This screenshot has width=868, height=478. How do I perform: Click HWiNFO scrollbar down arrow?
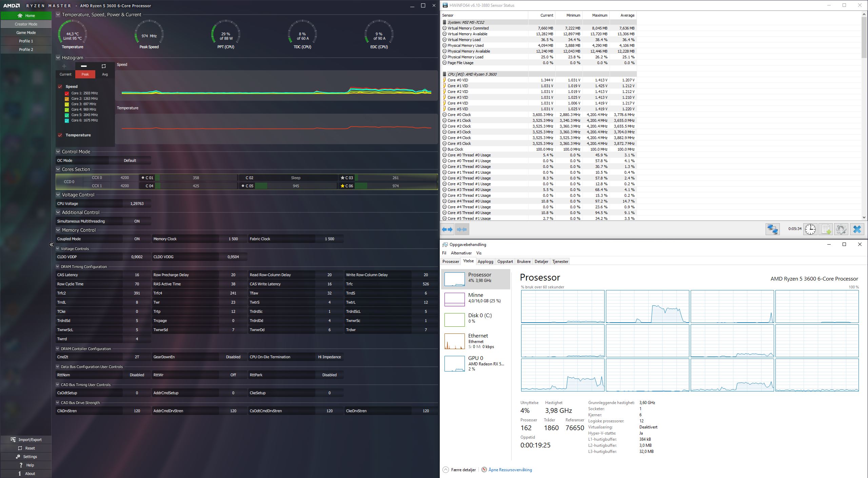(x=864, y=217)
